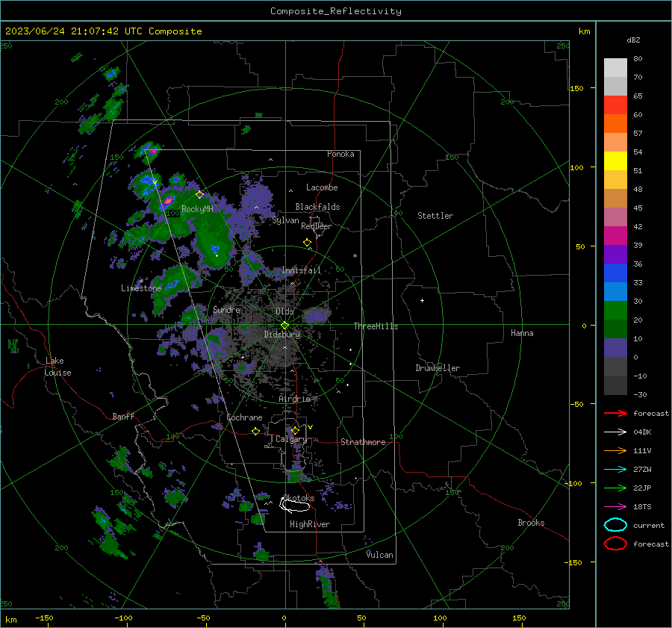Click the red forecast arrow in legend
The width and height of the screenshot is (672, 628).
click(615, 413)
